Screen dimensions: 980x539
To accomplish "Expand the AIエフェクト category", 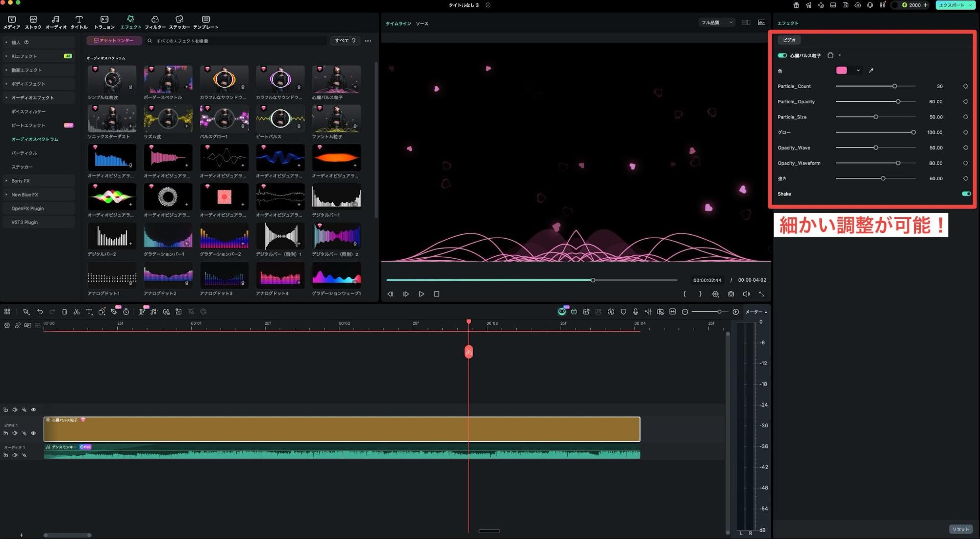I will coord(24,56).
